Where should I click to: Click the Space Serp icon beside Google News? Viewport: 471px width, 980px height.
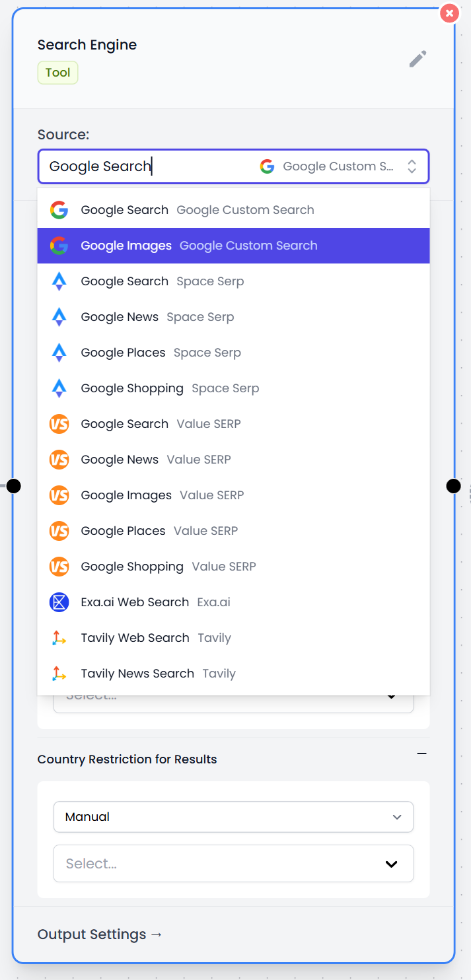tap(59, 317)
